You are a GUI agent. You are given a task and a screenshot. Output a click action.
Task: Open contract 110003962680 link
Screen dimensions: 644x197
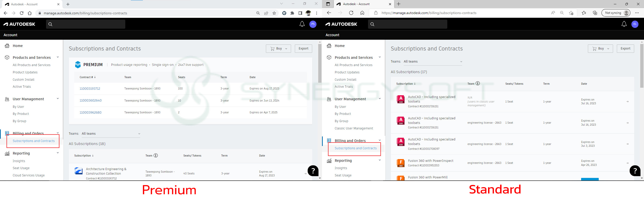click(91, 113)
